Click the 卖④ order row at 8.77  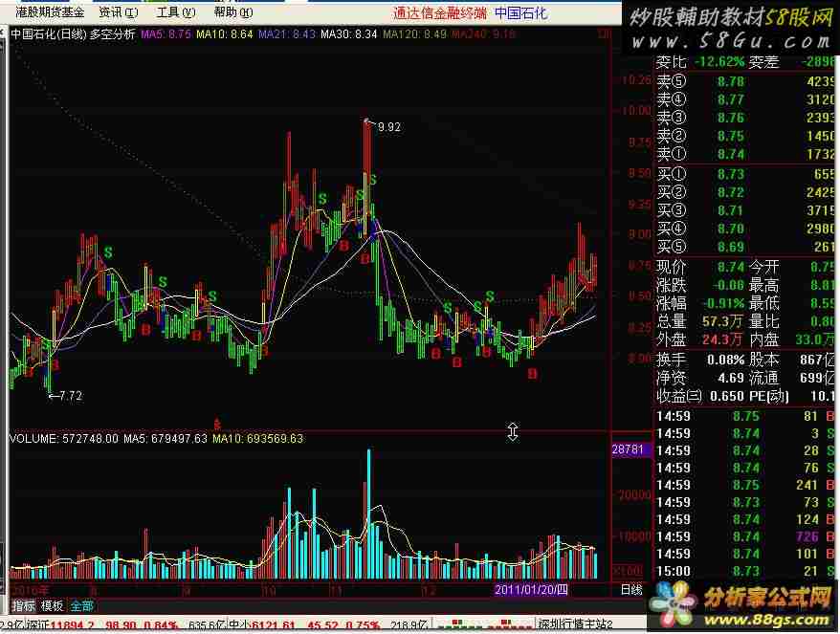coord(745,99)
